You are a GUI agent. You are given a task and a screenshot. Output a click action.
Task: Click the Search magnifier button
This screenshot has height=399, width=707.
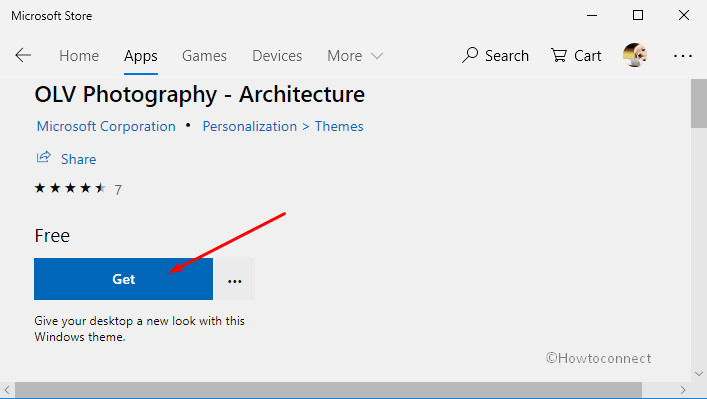click(495, 55)
